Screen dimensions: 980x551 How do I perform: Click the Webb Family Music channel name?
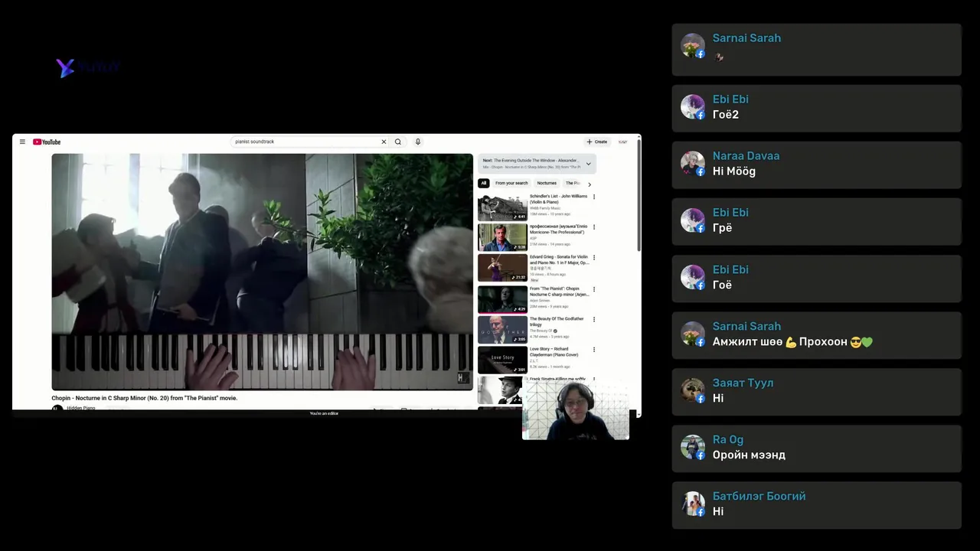click(x=545, y=208)
